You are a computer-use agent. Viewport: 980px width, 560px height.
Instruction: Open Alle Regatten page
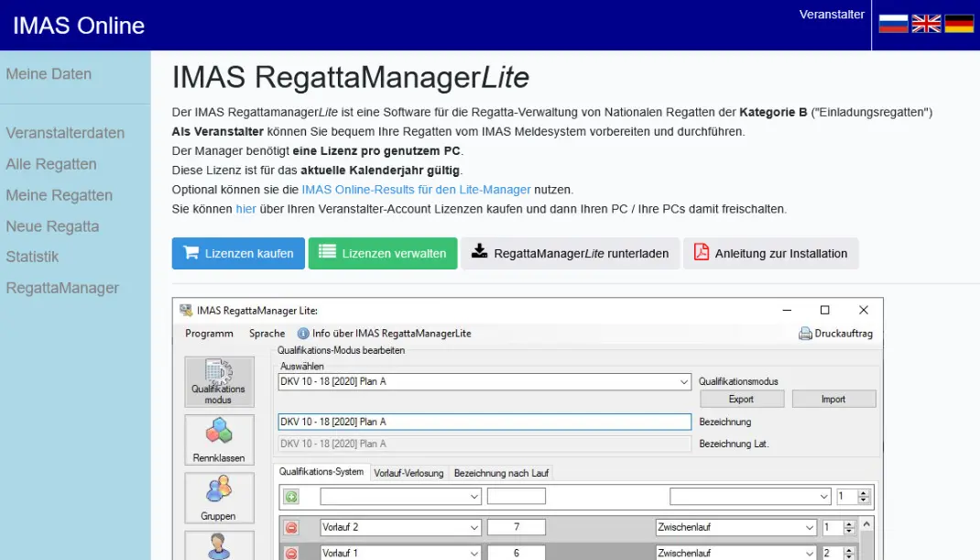(51, 164)
